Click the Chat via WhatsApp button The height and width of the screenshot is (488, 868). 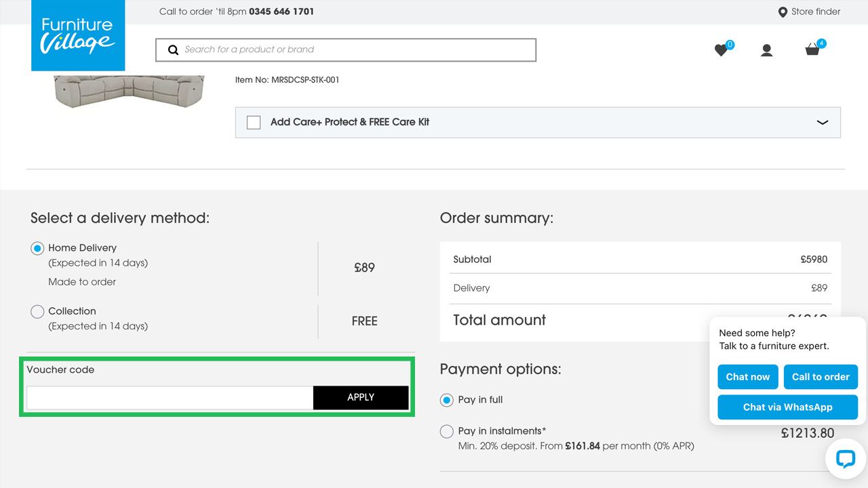(787, 407)
